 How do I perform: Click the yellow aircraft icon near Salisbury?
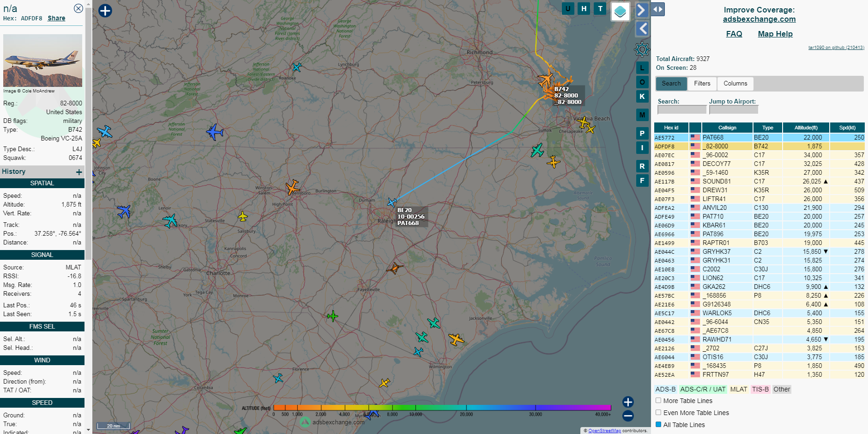click(x=243, y=216)
